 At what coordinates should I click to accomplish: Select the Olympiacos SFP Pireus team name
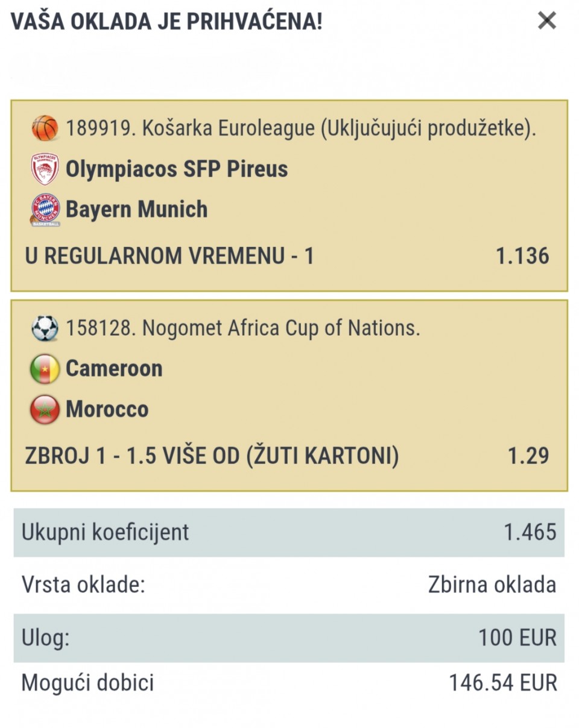[176, 169]
